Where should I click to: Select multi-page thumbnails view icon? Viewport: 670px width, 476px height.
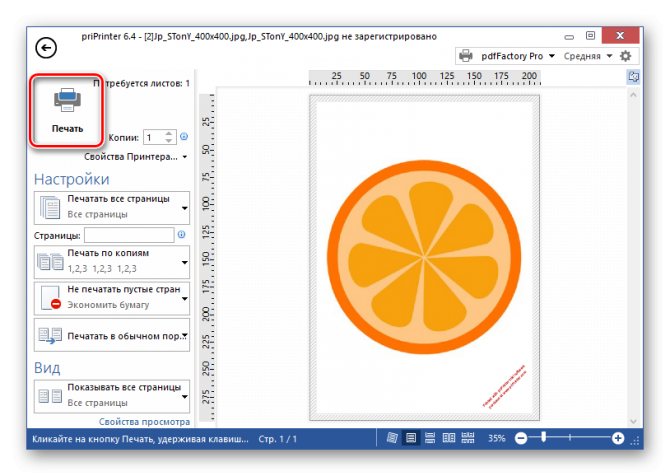tap(468, 438)
